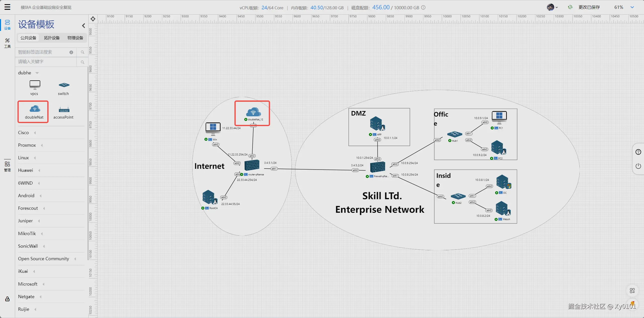644x318 pixels.
Task: Switch to the 拓扑设备 tab
Action: pyautogui.click(x=52, y=38)
